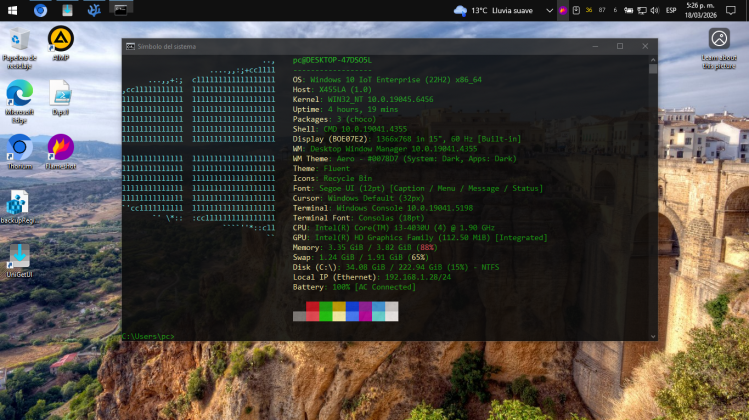Open the Símbolo del sistema title bar icon menu
Viewport: 749px width, 420px height.
pyautogui.click(x=130, y=46)
